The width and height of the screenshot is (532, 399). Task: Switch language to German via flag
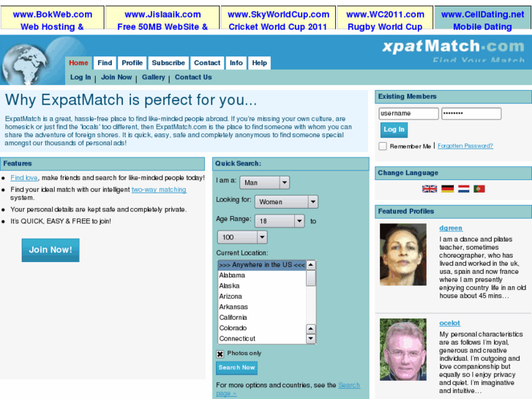(448, 189)
